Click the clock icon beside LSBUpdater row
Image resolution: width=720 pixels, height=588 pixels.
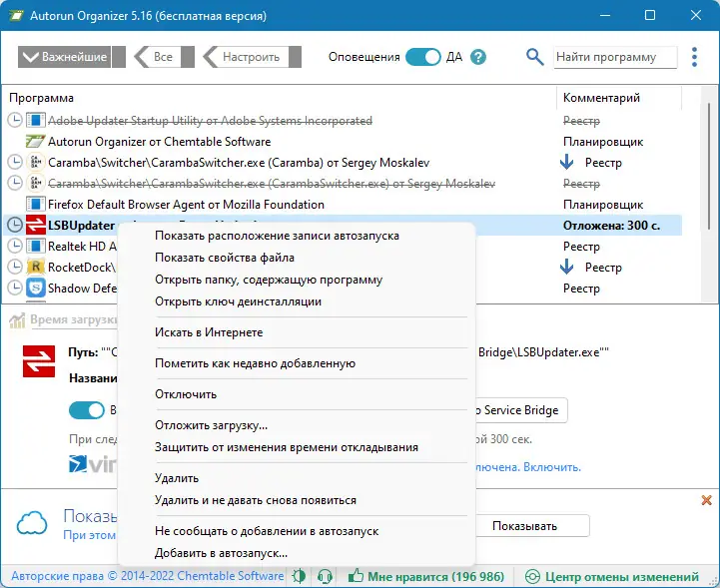15,225
